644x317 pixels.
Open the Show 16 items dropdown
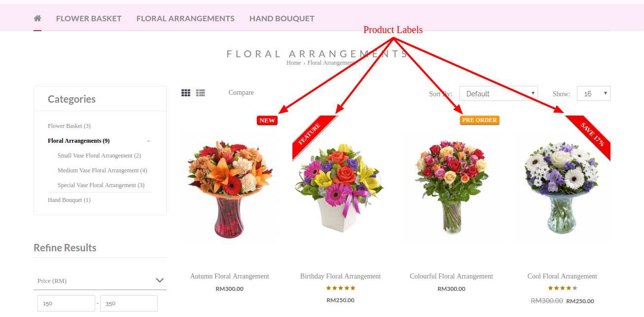(594, 93)
